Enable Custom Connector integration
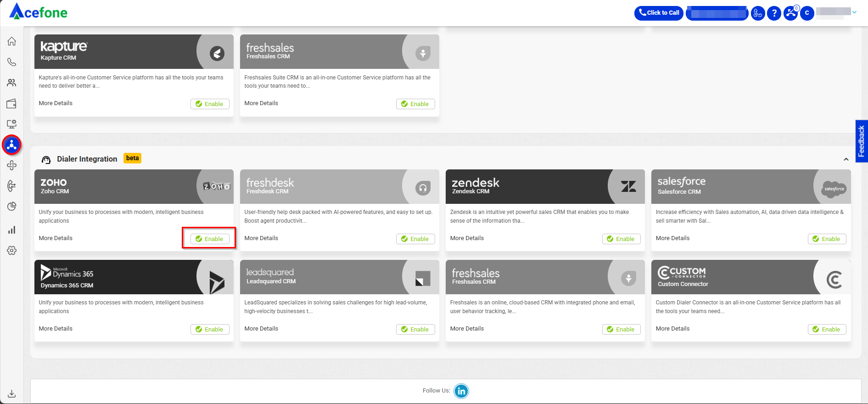The width and height of the screenshot is (868, 404). 827,329
